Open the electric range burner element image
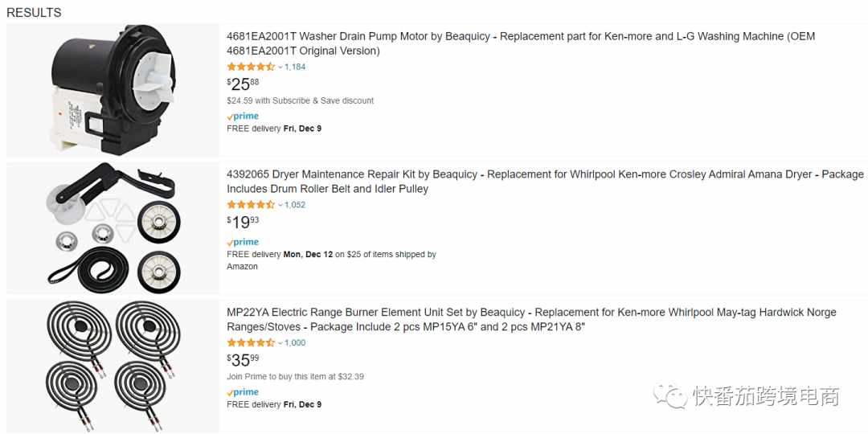The width and height of the screenshot is (868, 434). [113, 366]
